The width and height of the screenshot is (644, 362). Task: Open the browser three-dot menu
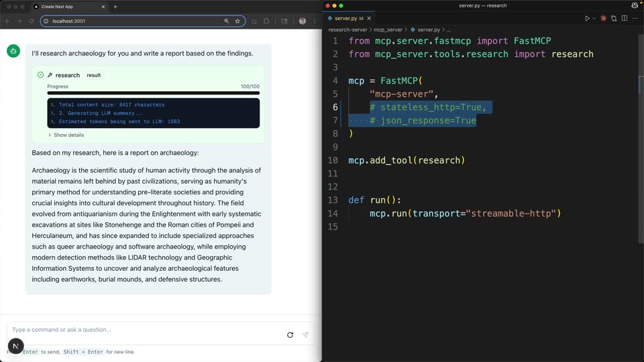315,21
